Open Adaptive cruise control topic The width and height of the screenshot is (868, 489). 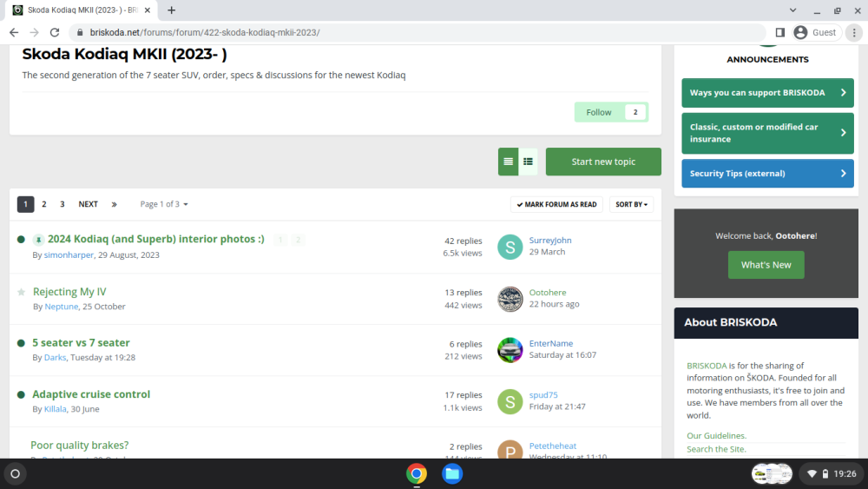click(x=91, y=394)
